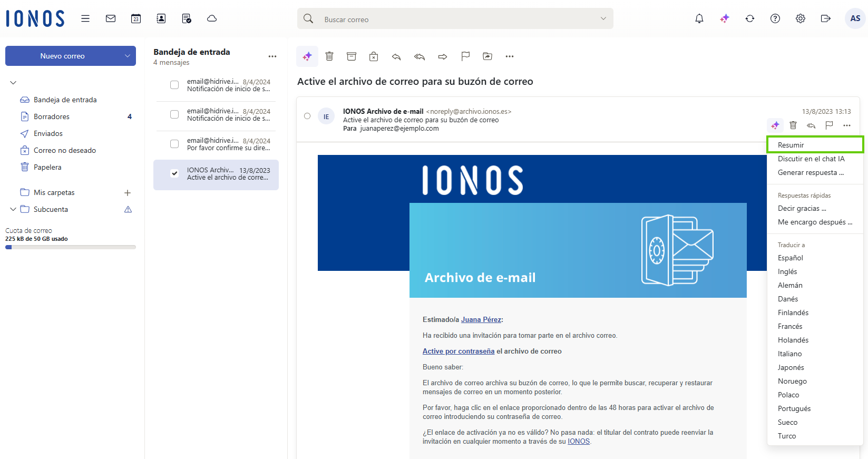This screenshot has width=868, height=459.
Task: Toggle the round selector beside sender avatar
Action: (x=307, y=116)
